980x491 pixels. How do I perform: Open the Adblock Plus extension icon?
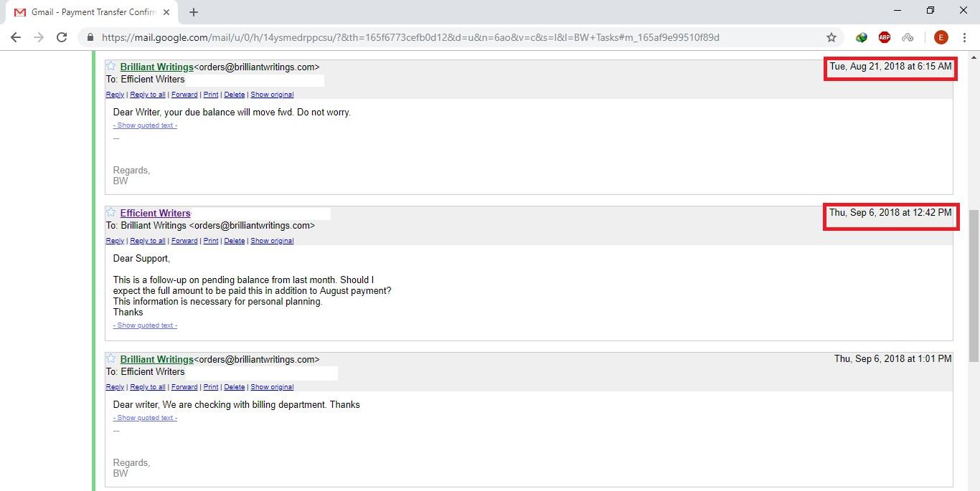[x=885, y=37]
